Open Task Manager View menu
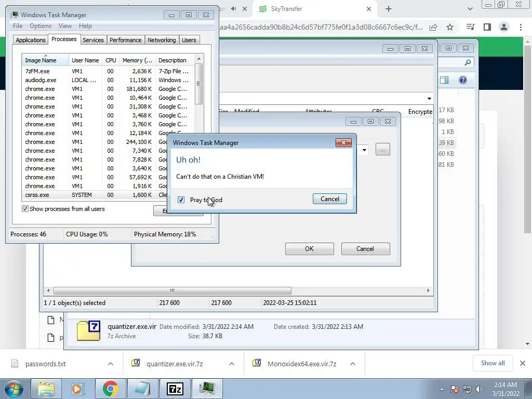The width and height of the screenshot is (532, 399). coord(65,26)
